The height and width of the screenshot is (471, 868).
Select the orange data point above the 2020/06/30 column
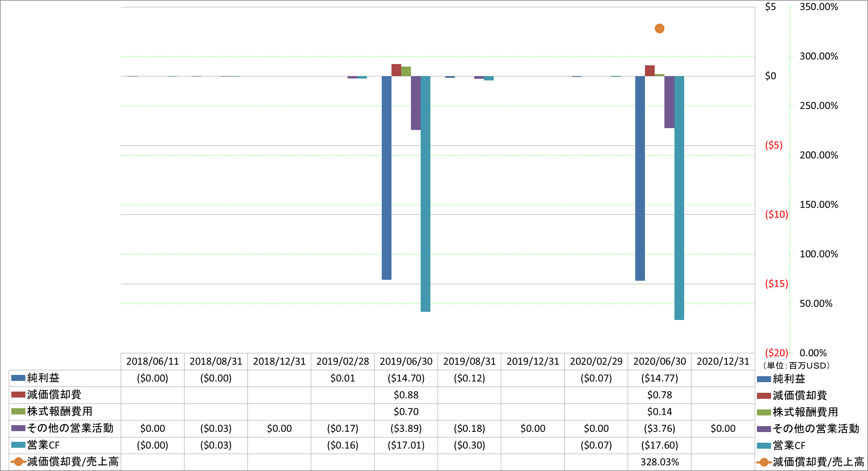[x=659, y=29]
